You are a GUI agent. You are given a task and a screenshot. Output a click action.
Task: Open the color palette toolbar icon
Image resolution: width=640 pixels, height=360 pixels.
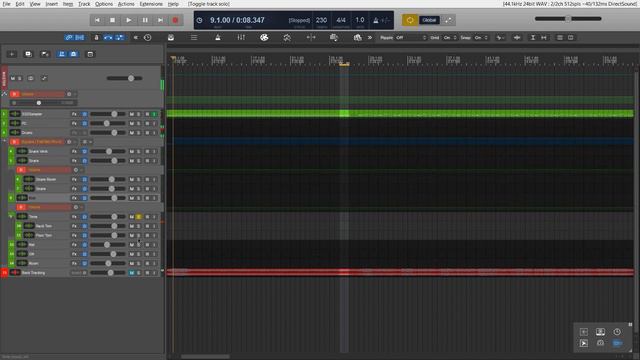pos(264,38)
